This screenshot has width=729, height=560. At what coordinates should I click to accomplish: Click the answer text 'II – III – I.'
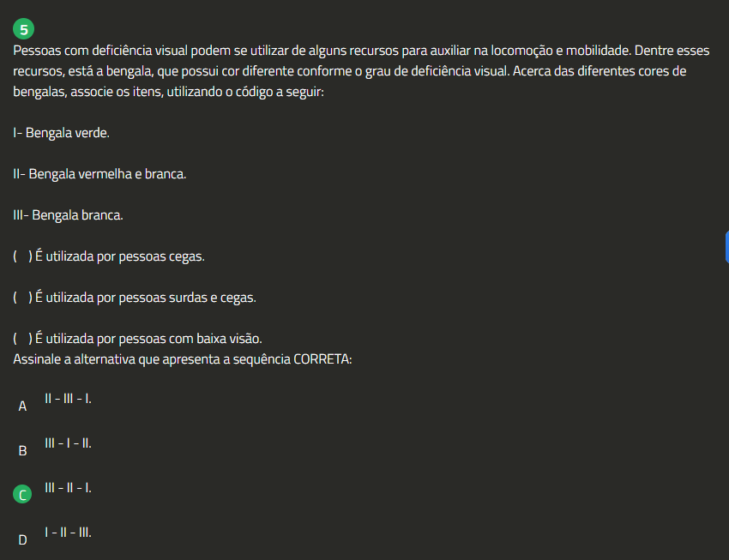[68, 399]
